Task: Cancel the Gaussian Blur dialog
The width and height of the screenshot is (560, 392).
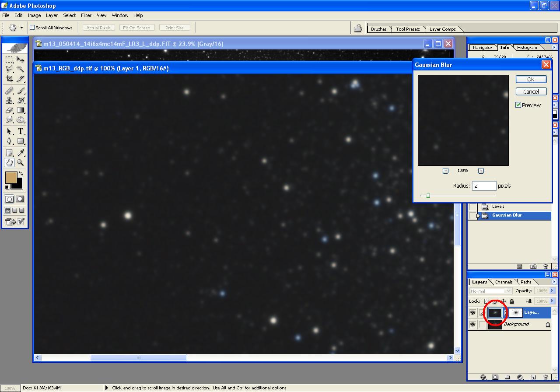Action: point(531,91)
